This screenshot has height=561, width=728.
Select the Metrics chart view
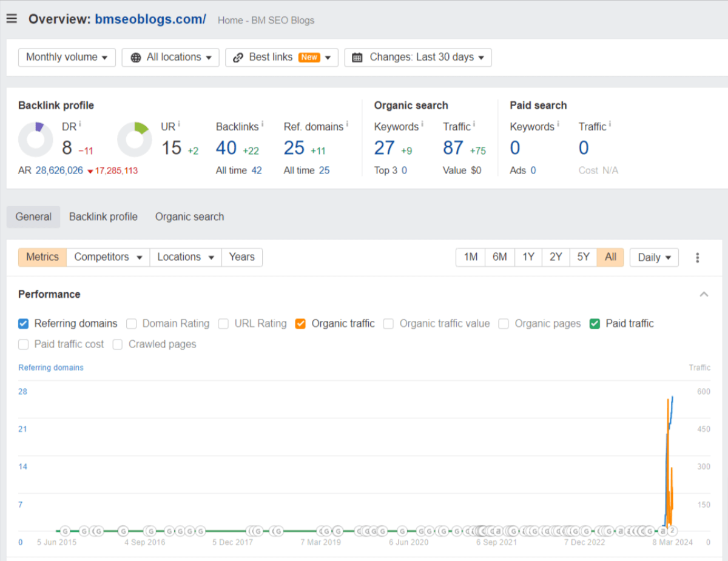click(42, 257)
